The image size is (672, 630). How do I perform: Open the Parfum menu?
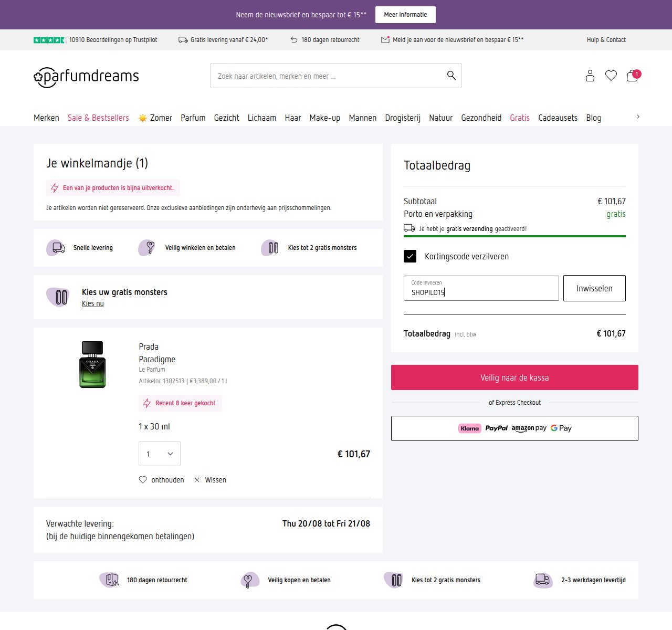(193, 118)
